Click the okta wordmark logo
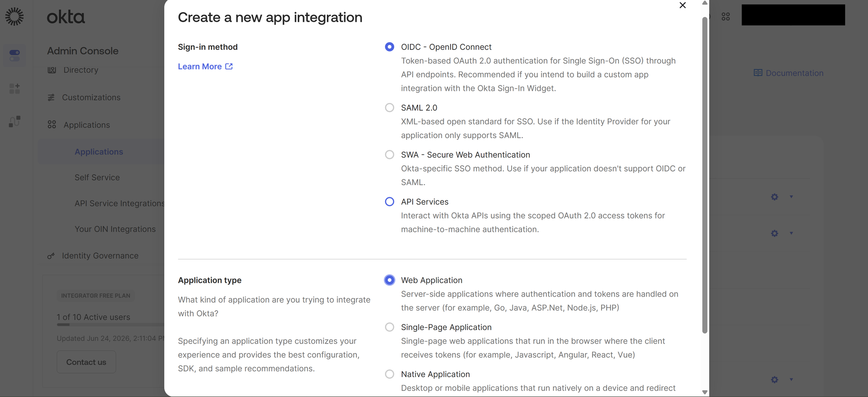This screenshot has height=397, width=868. pyautogui.click(x=66, y=17)
